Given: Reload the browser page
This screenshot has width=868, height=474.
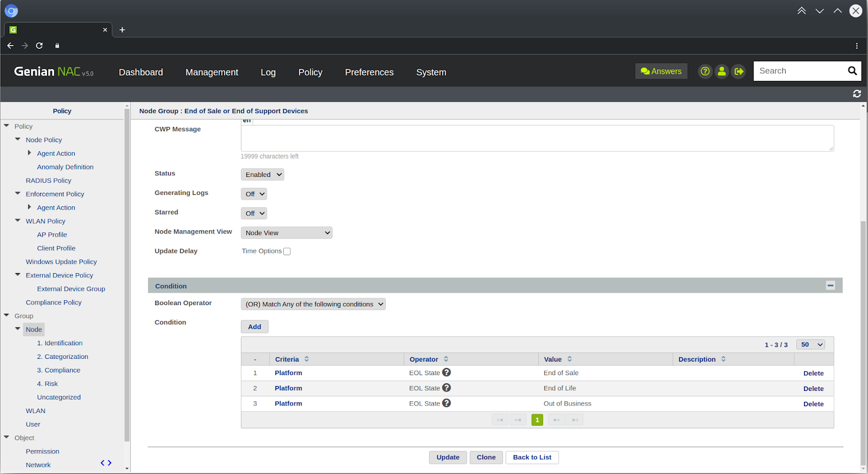Looking at the screenshot, I should (39, 46).
